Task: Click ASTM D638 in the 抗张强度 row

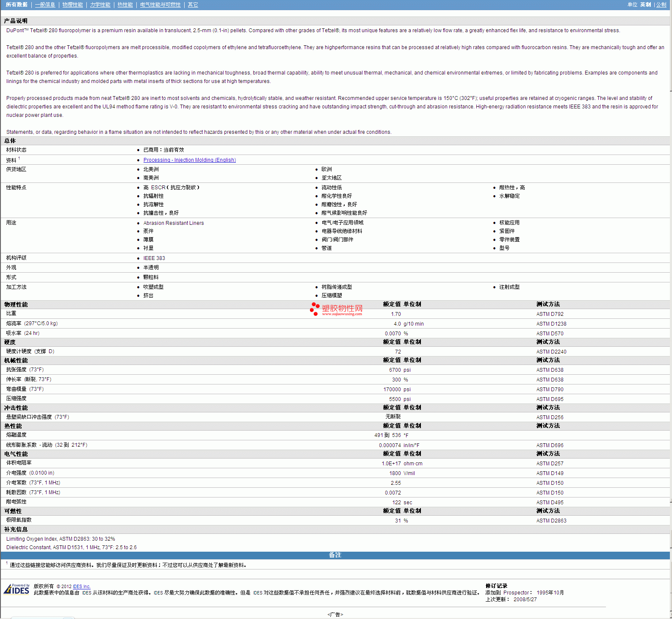Action: 550,370
